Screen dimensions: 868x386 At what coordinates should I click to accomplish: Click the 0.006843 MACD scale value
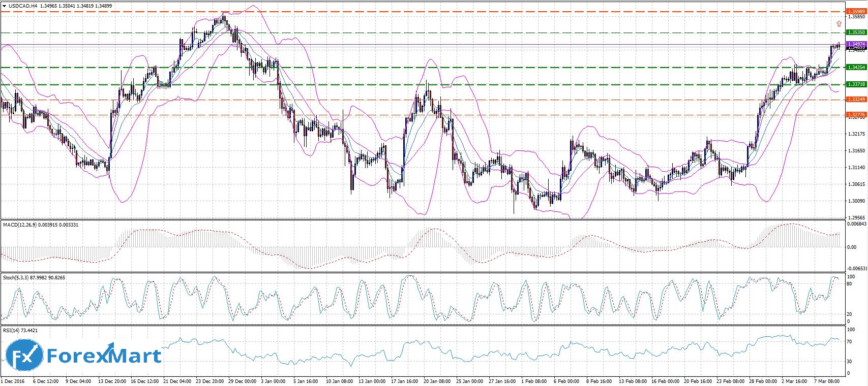point(856,224)
